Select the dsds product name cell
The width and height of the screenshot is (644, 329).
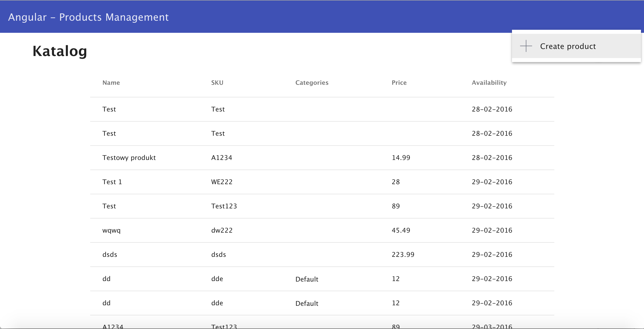coord(110,255)
